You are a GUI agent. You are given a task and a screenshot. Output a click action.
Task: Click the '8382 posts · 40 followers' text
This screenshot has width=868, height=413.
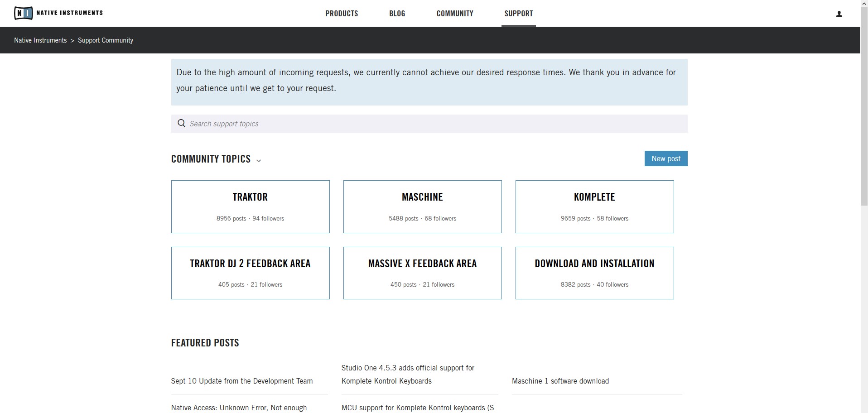pyautogui.click(x=594, y=284)
